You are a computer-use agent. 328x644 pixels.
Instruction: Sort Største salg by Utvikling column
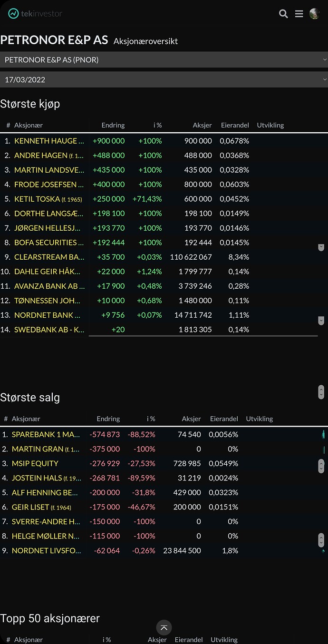pos(260,419)
